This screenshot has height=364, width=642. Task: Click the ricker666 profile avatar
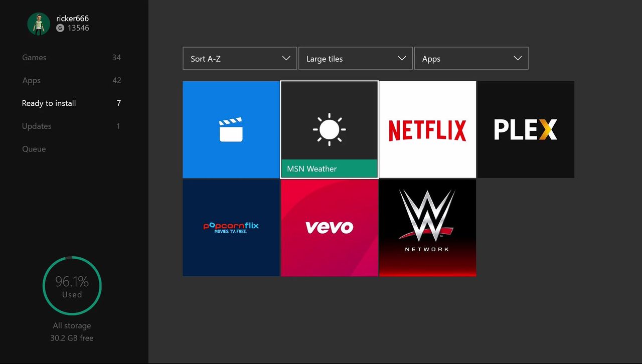pos(39,24)
